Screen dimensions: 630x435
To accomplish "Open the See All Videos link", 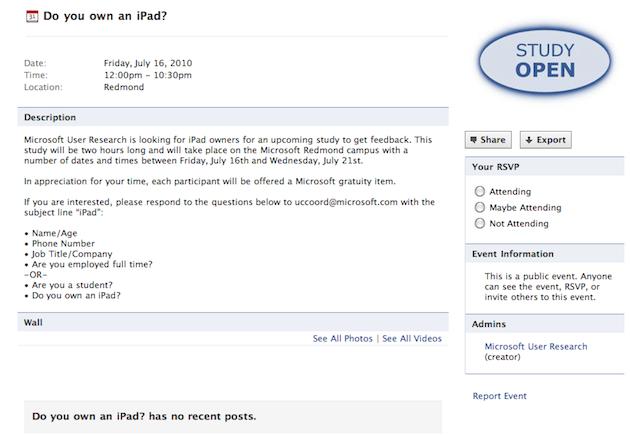I will (411, 339).
